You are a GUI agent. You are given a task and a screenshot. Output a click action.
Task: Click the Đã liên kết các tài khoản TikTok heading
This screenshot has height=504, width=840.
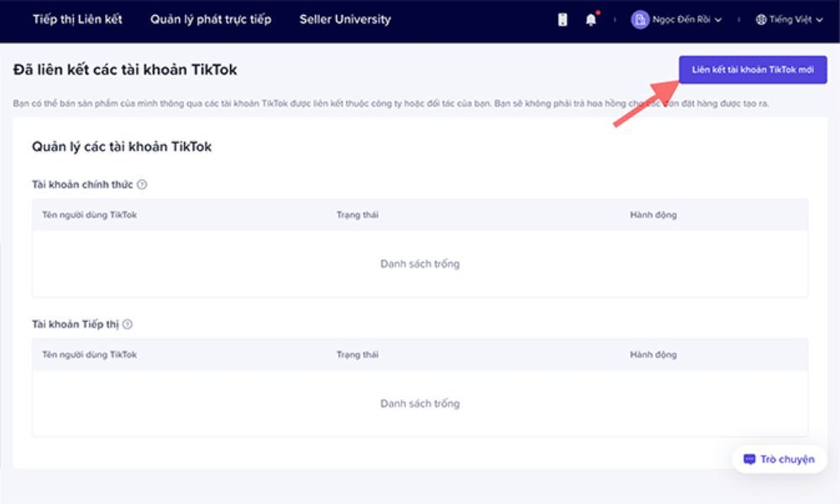click(x=125, y=70)
